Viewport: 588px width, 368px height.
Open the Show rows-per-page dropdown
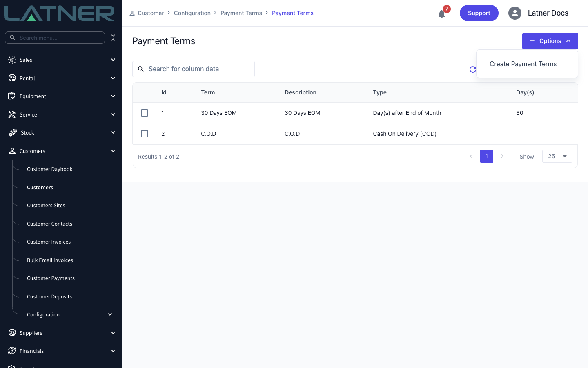point(557,156)
